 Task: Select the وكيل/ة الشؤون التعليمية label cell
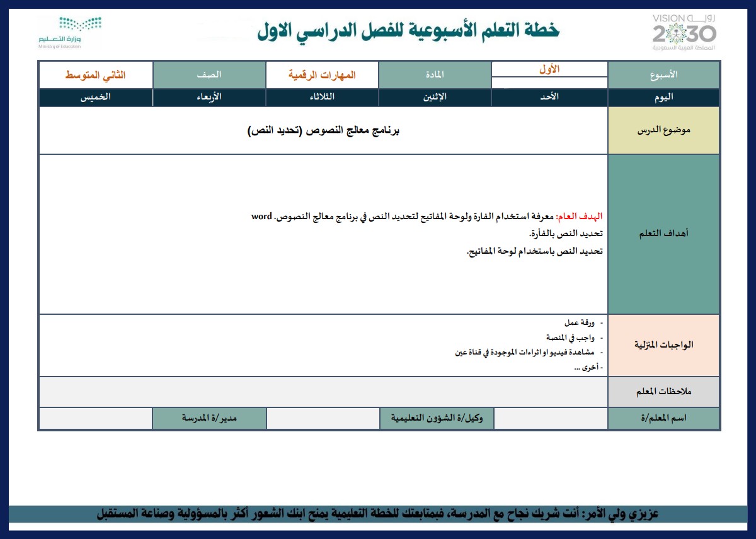[x=437, y=418]
